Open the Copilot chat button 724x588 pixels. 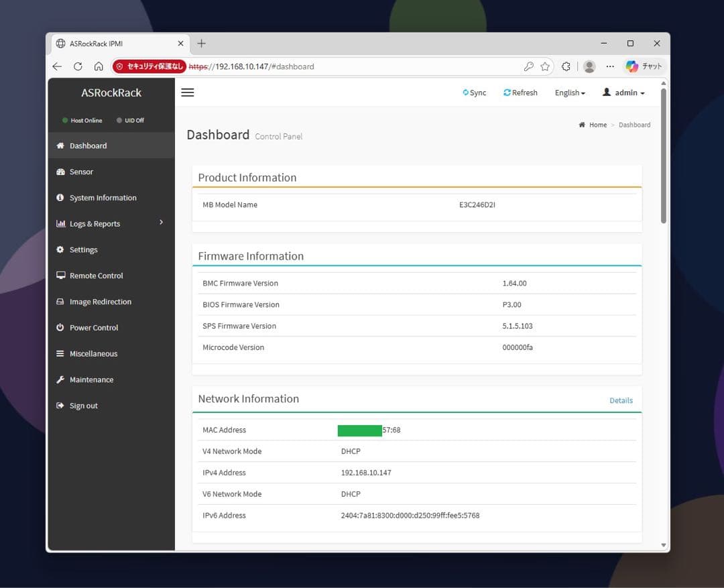click(x=645, y=66)
